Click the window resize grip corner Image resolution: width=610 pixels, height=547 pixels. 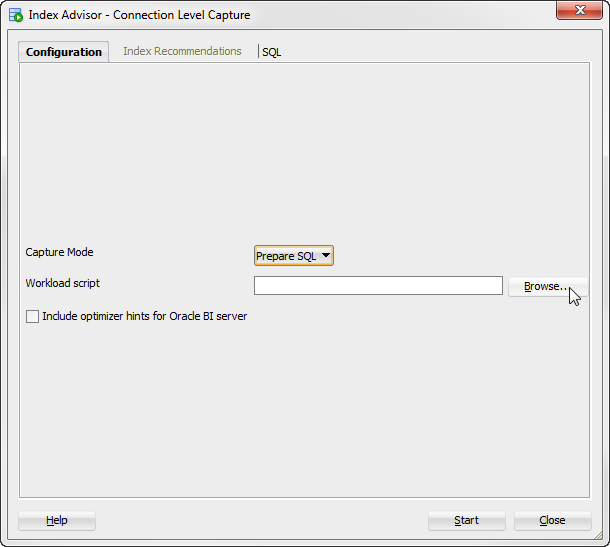598,536
